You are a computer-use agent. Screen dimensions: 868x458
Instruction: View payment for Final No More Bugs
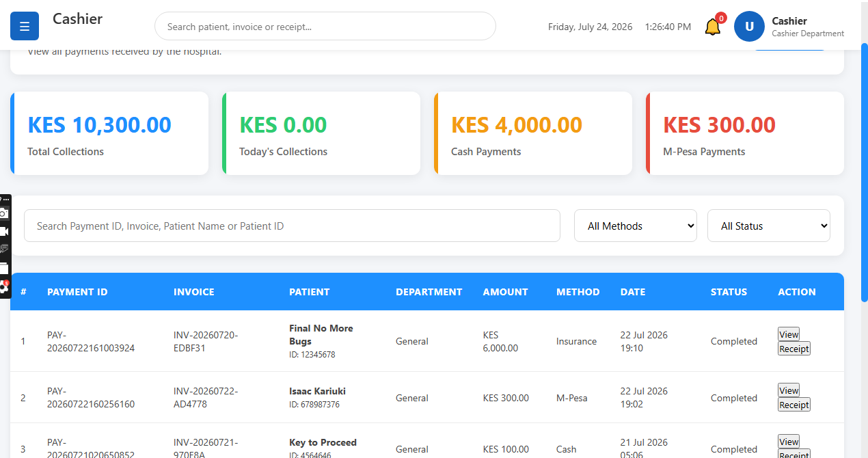coord(789,334)
